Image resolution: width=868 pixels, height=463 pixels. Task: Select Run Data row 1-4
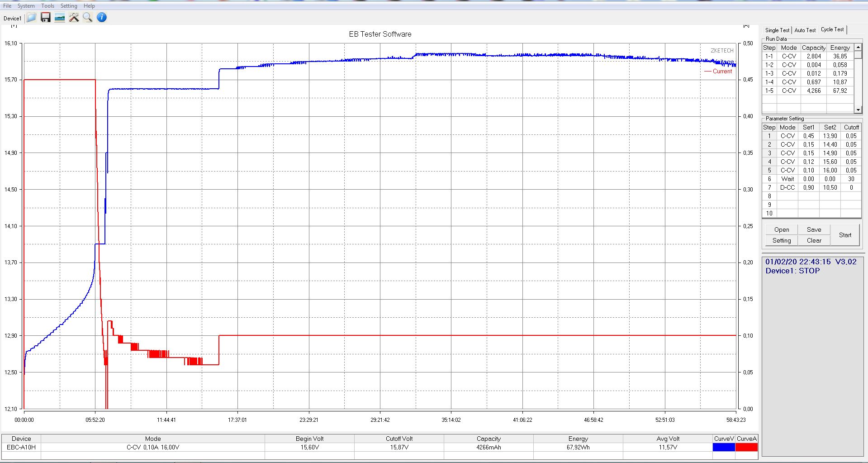tap(808, 82)
